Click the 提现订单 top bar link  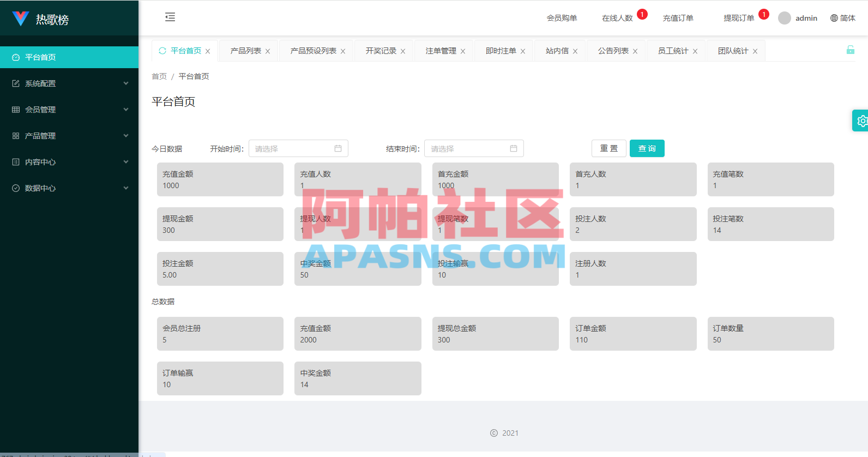tap(739, 18)
